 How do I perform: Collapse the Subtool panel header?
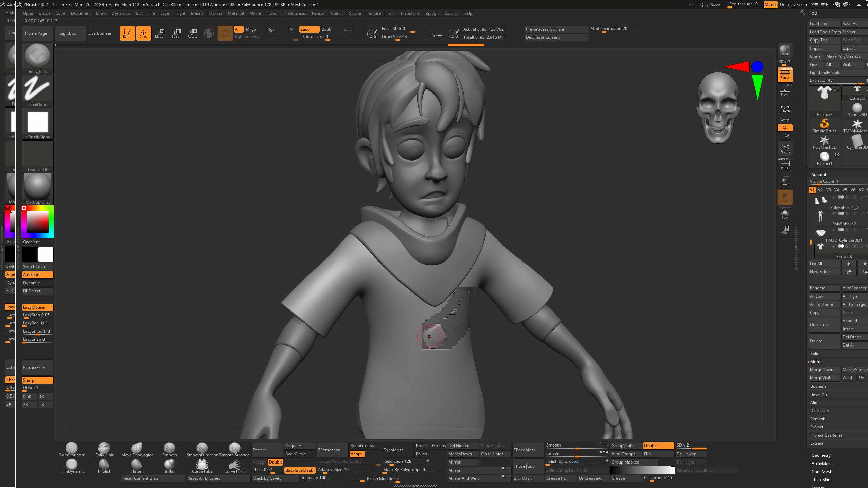818,174
